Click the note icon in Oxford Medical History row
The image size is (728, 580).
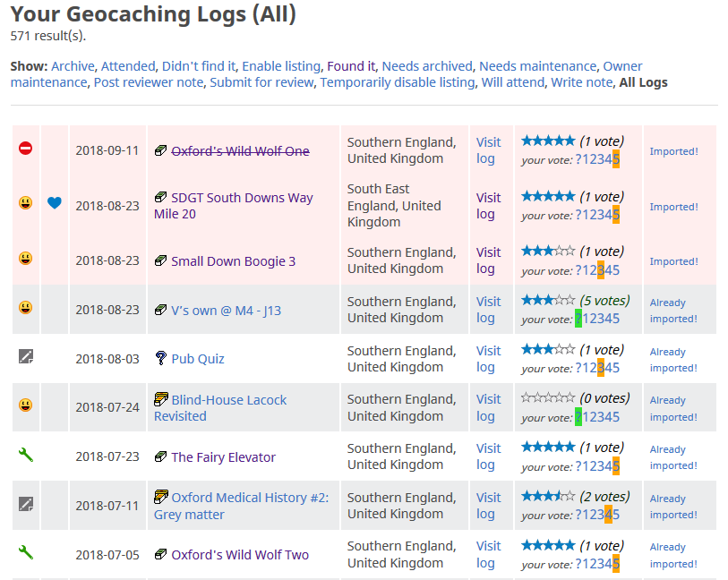[25, 504]
